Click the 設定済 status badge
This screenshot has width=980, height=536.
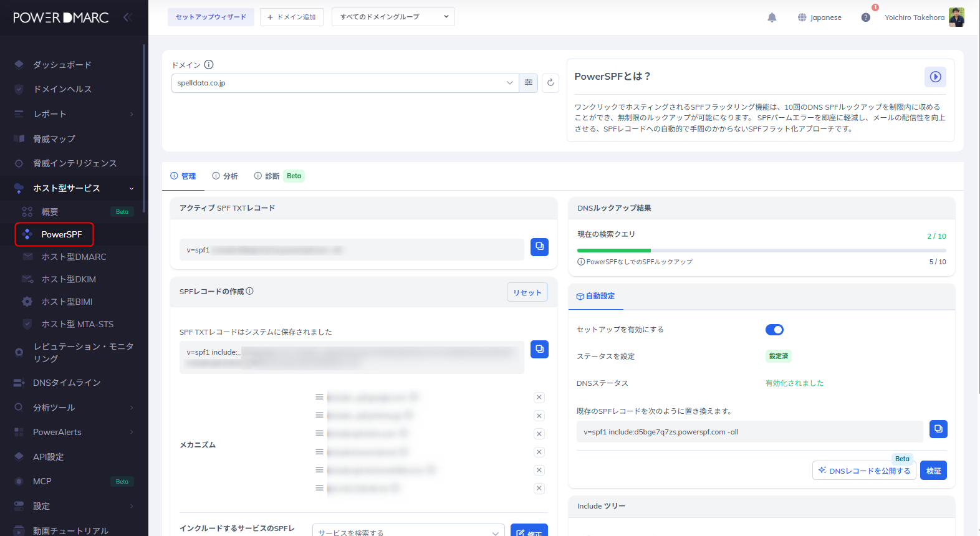(x=779, y=356)
